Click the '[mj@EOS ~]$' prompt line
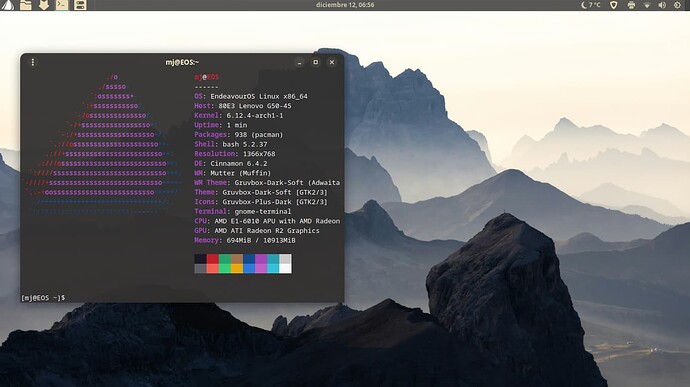 (43, 298)
